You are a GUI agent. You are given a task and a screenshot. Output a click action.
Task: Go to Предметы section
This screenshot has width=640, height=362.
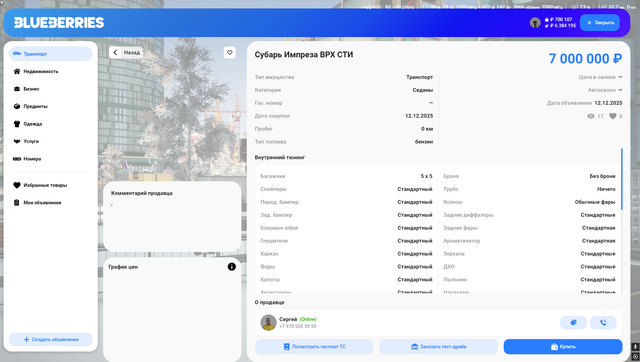click(x=51, y=107)
